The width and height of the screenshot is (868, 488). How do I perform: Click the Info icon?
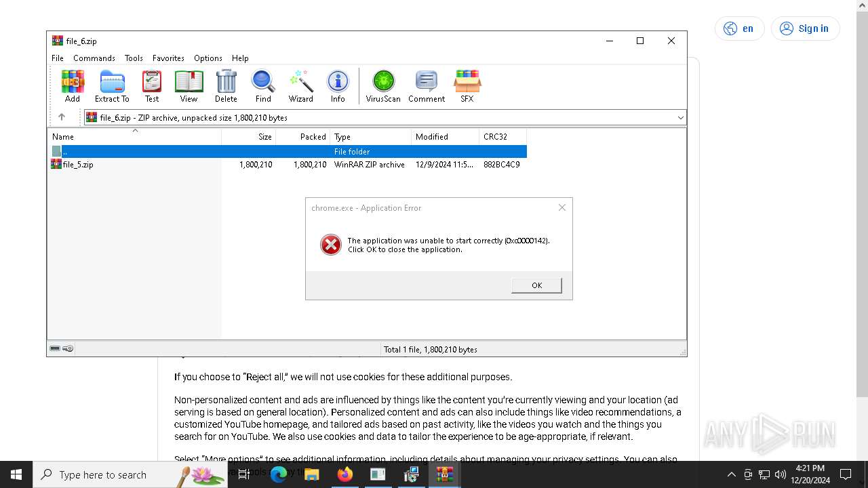point(338,86)
